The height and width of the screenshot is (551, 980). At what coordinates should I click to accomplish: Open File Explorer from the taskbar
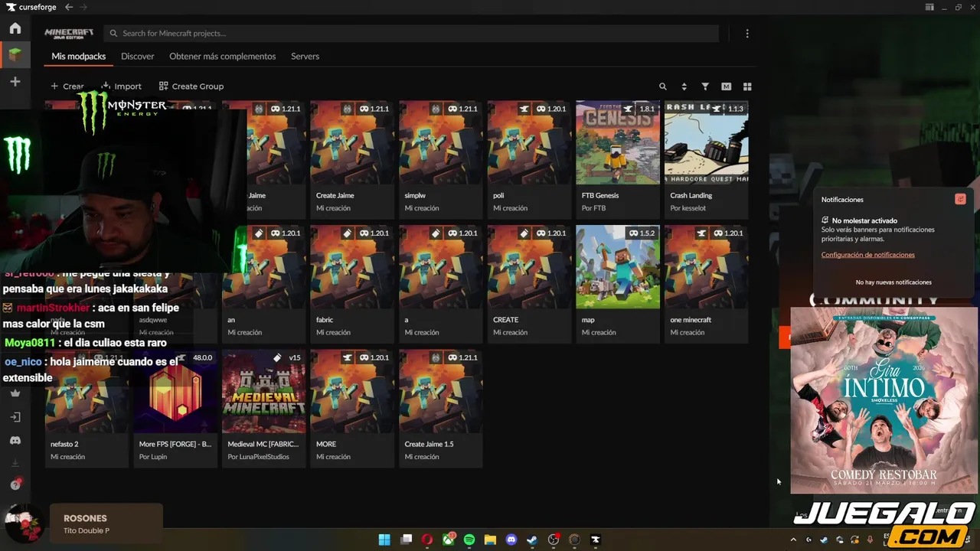pos(490,540)
